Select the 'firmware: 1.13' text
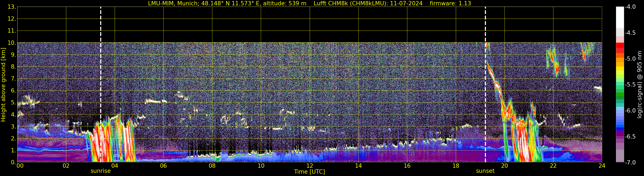Screen dimensions: 644x176 450,3
